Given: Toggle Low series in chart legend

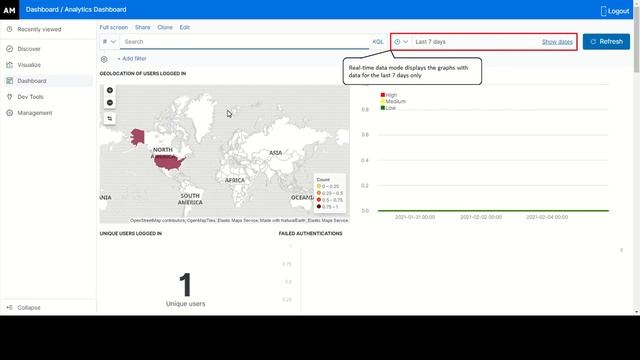Looking at the screenshot, I should click(388, 108).
